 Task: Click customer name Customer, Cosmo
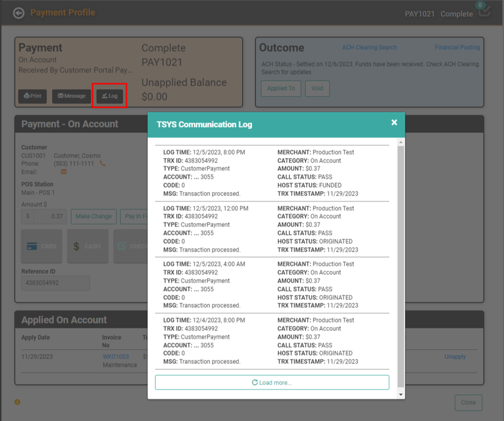(x=77, y=156)
